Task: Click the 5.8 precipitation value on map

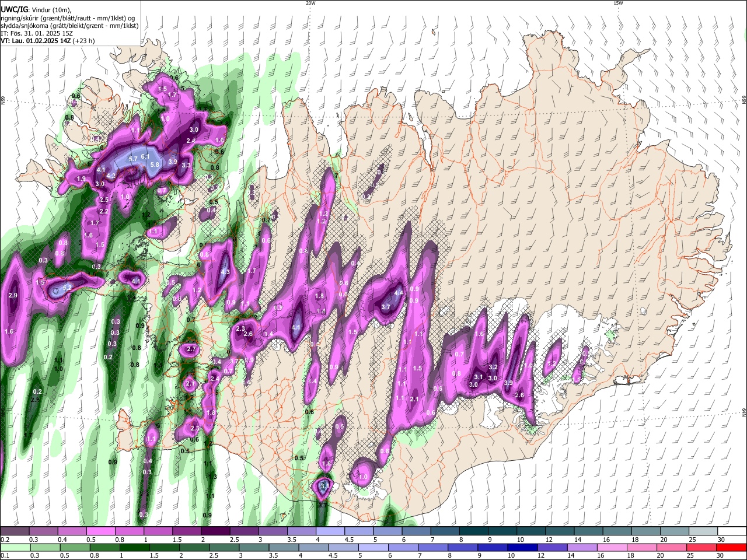Action: (x=155, y=165)
